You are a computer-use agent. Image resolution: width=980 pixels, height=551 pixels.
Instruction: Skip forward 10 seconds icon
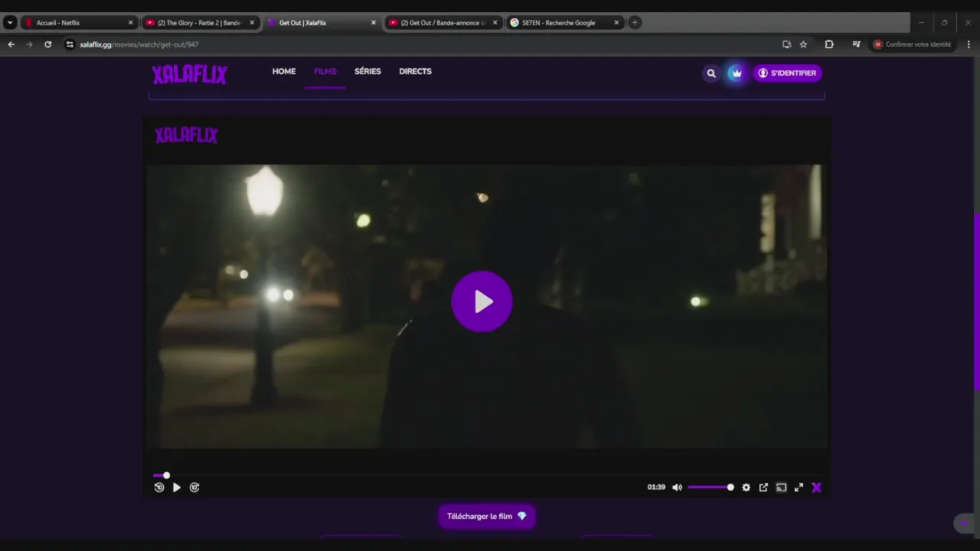click(194, 487)
